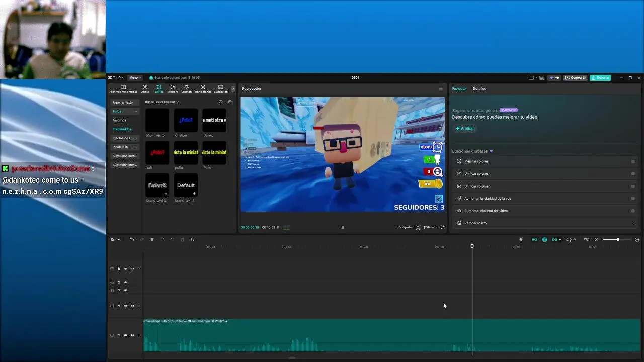Switch to the Detalles tab
Image resolution: width=644 pixels, height=362 pixels.
479,89
